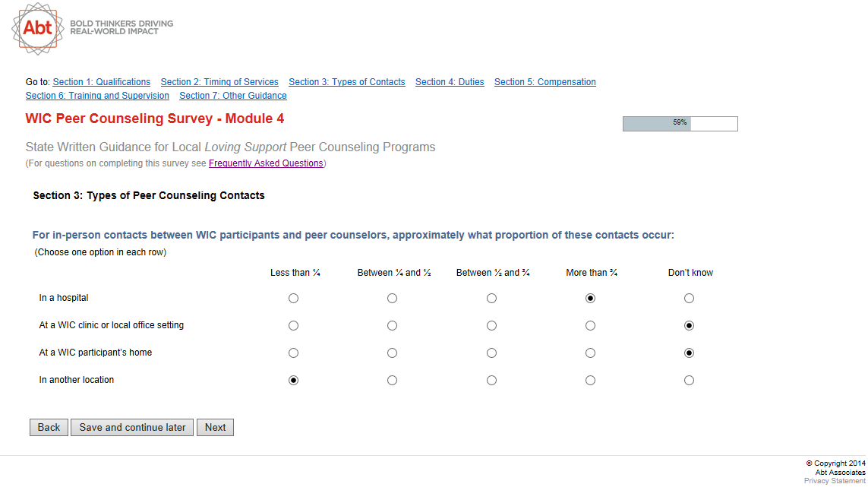
Task: Select 'Between ½ and ¾' for In a hospital
Action: 491,299
